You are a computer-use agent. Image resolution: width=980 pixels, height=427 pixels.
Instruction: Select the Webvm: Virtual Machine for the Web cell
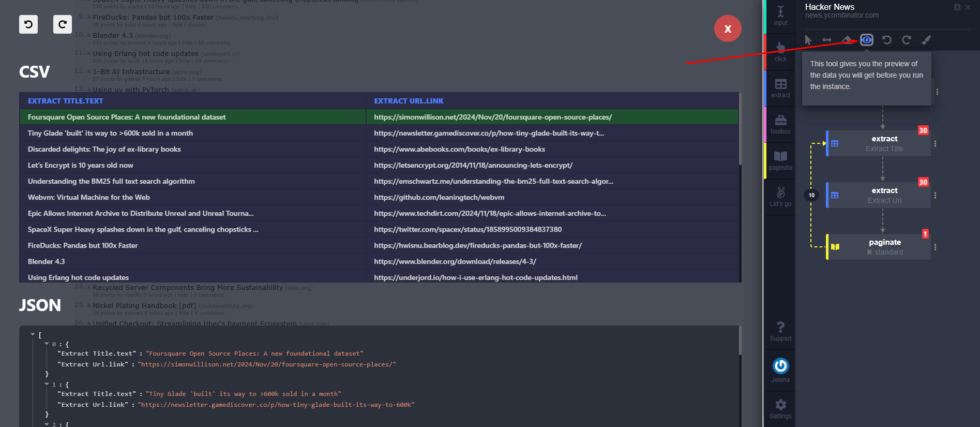[193, 197]
